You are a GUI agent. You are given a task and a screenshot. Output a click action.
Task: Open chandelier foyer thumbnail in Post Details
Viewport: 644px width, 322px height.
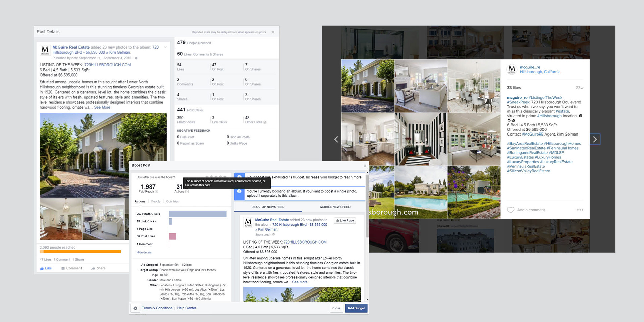pos(61,219)
